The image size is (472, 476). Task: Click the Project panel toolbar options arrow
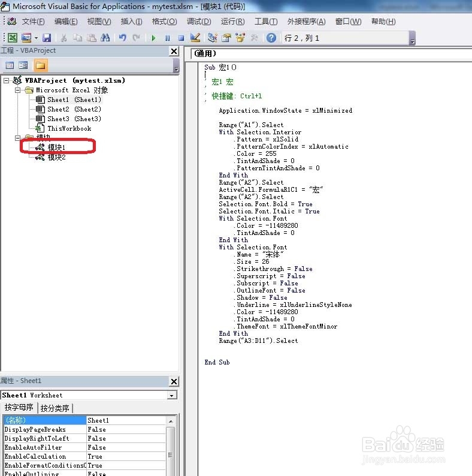(176, 65)
